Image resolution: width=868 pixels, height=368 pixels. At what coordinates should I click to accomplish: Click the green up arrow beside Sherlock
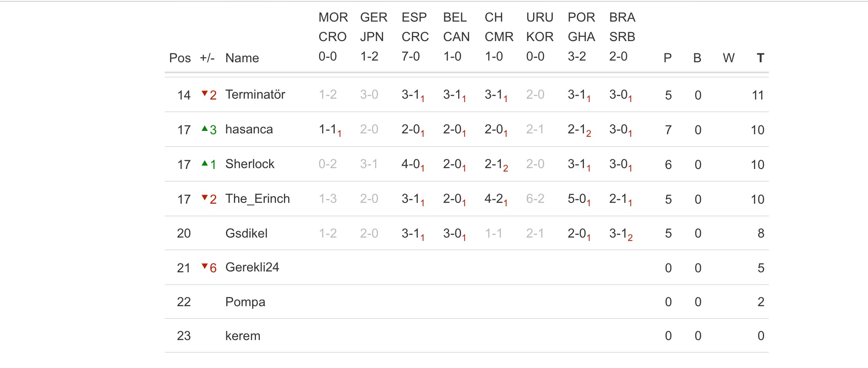pos(205,163)
